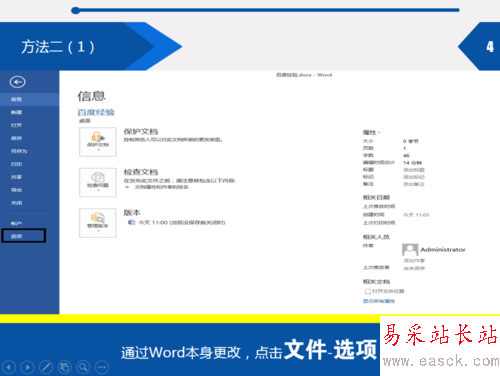Click 打开文件位置 link
The width and height of the screenshot is (500, 376).
[x=384, y=291]
